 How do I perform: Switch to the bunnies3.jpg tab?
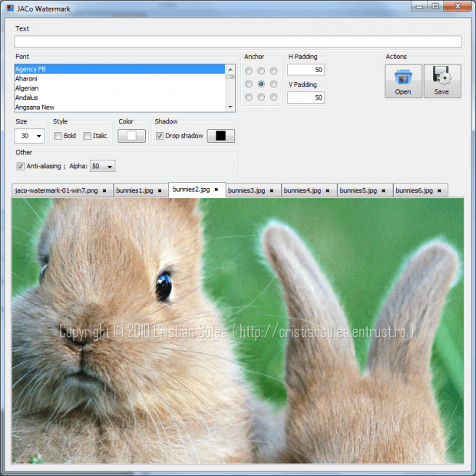[246, 190]
